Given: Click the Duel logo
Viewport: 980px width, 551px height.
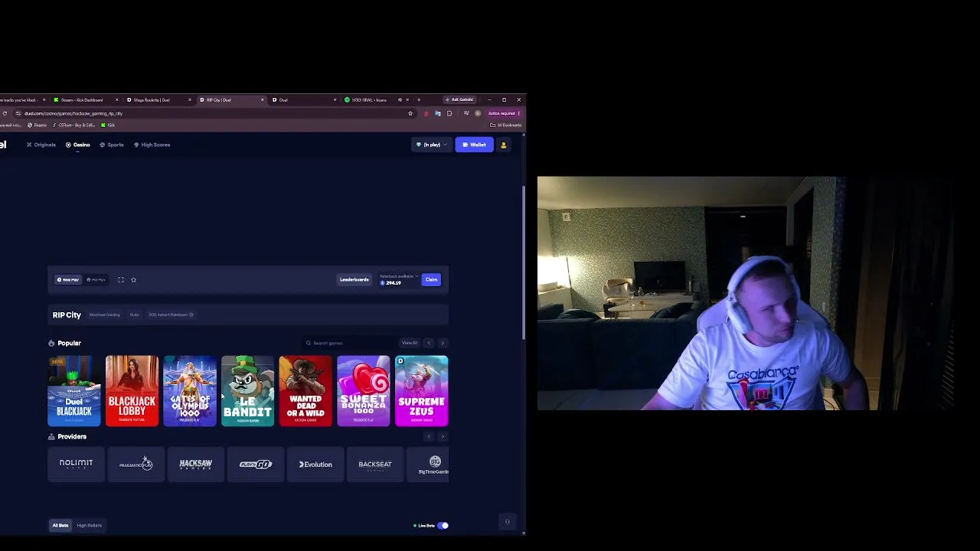Looking at the screenshot, I should point(3,145).
